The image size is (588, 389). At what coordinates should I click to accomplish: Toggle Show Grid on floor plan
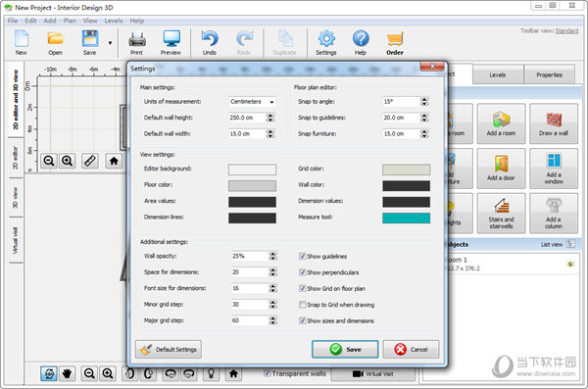point(302,288)
